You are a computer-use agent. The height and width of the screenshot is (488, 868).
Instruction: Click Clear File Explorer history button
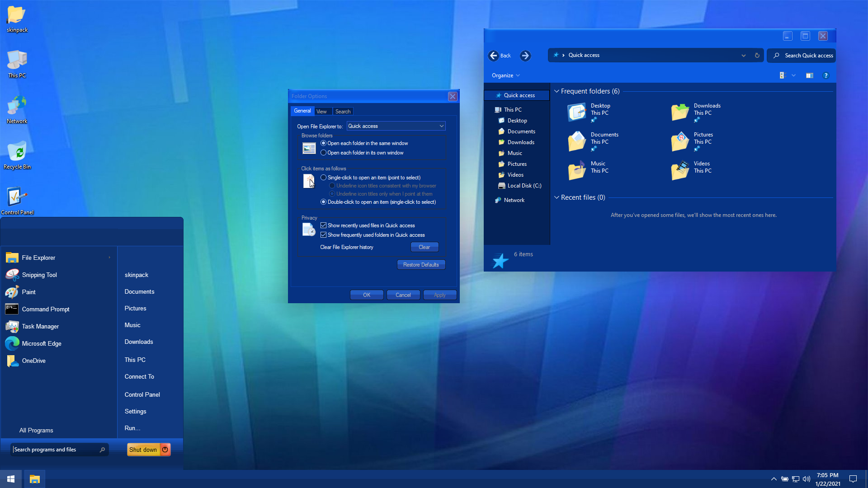424,247
